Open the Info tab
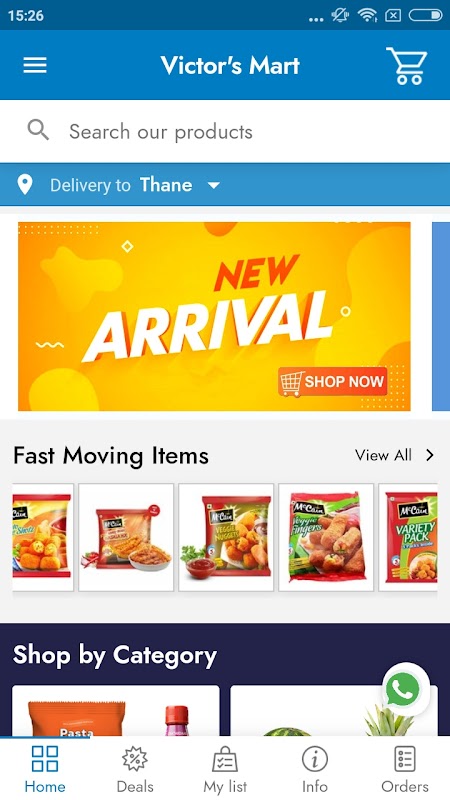This screenshot has width=450, height=800. tap(315, 769)
